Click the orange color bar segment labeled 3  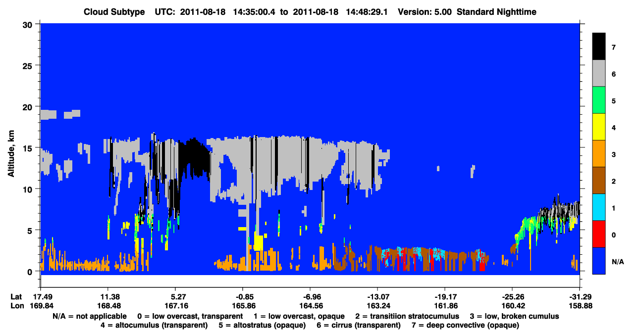coord(599,153)
